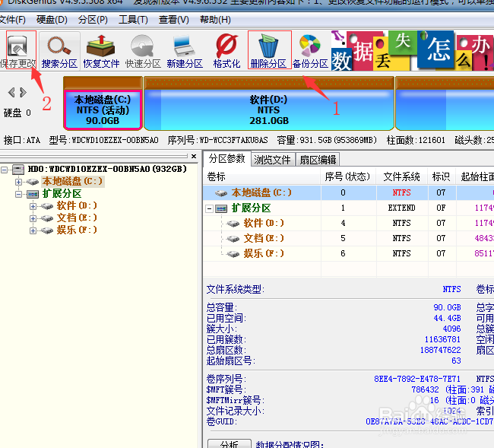Open the 查看(V) menu
The width and height of the screenshot is (494, 448).
click(173, 20)
